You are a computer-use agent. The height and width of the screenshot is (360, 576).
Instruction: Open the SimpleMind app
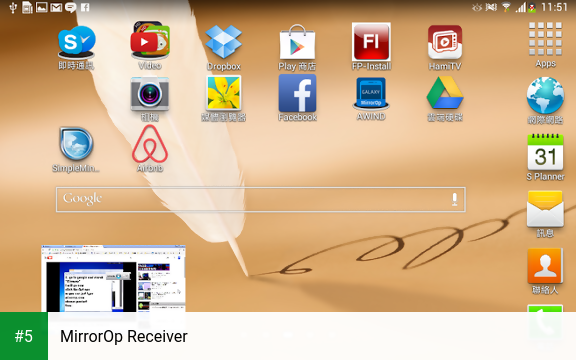tap(76, 144)
